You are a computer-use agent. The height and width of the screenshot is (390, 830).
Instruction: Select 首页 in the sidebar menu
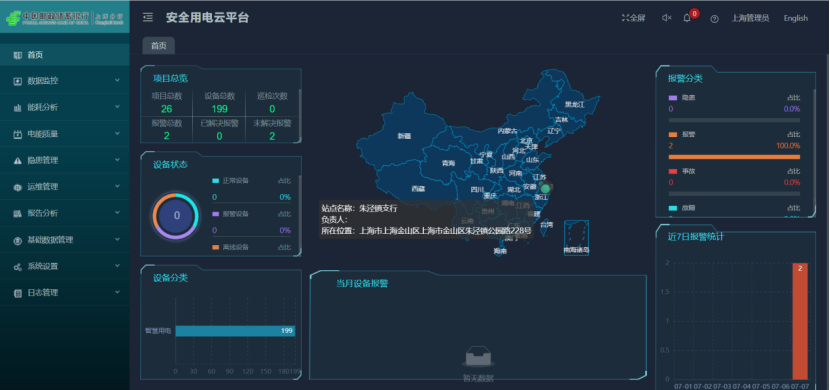tap(65, 55)
